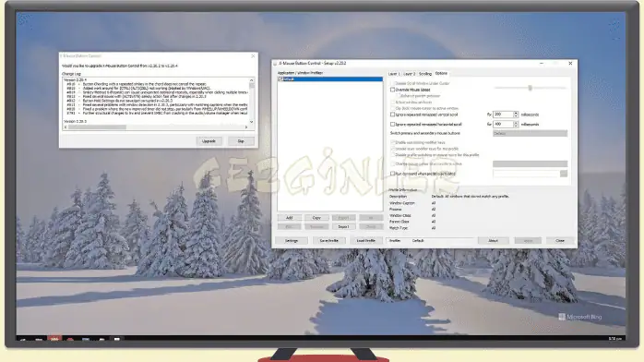Click the Window Caption label
Screen dimensions: 644x362
point(402,203)
